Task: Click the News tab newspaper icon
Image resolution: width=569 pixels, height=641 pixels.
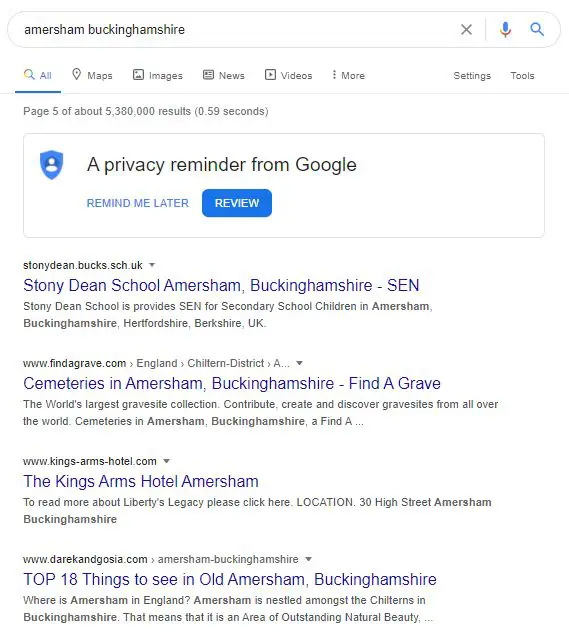Action: (208, 75)
